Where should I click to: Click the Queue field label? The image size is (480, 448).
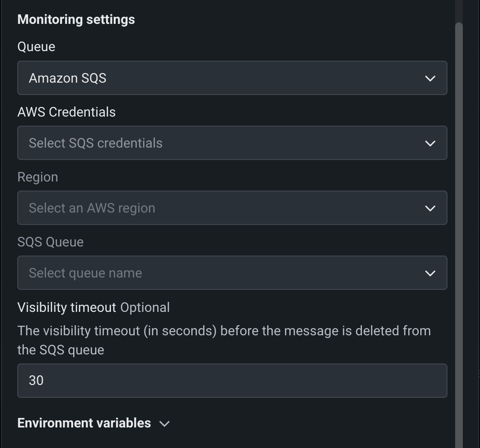(x=36, y=47)
